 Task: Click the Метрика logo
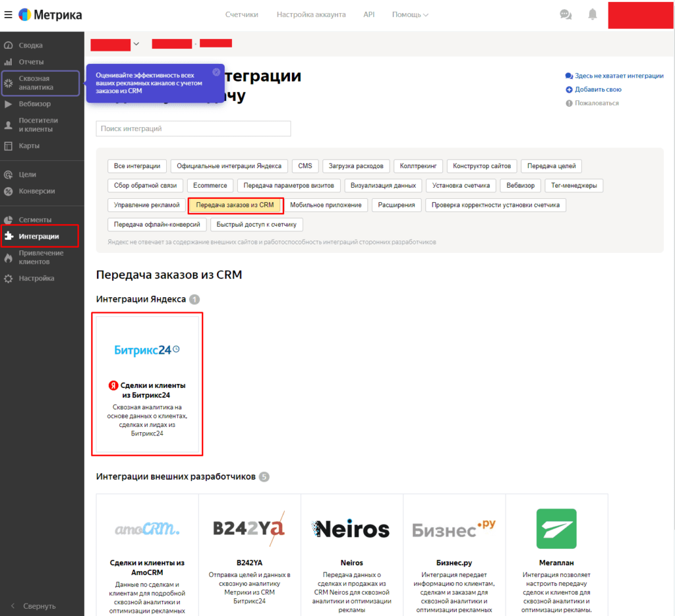tap(50, 14)
